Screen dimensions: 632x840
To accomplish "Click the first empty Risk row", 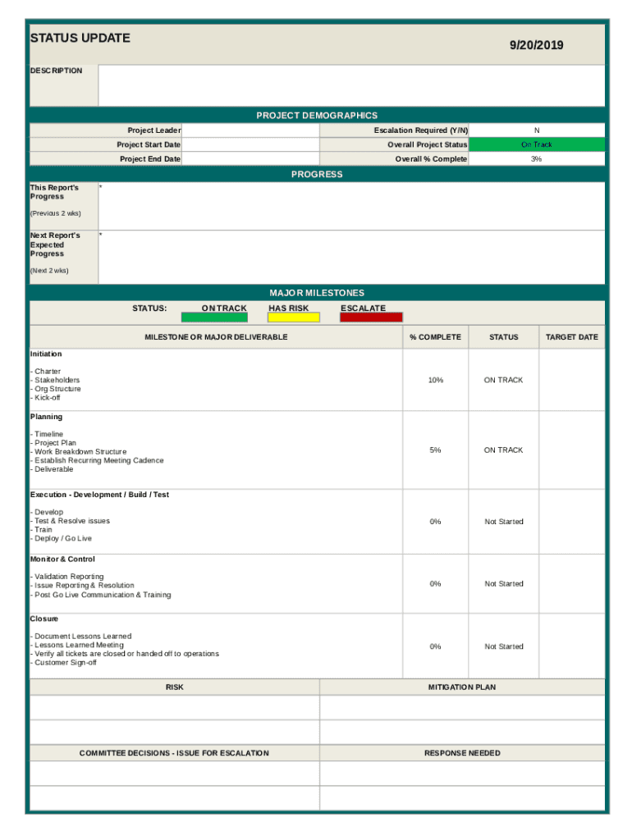I will (x=174, y=707).
